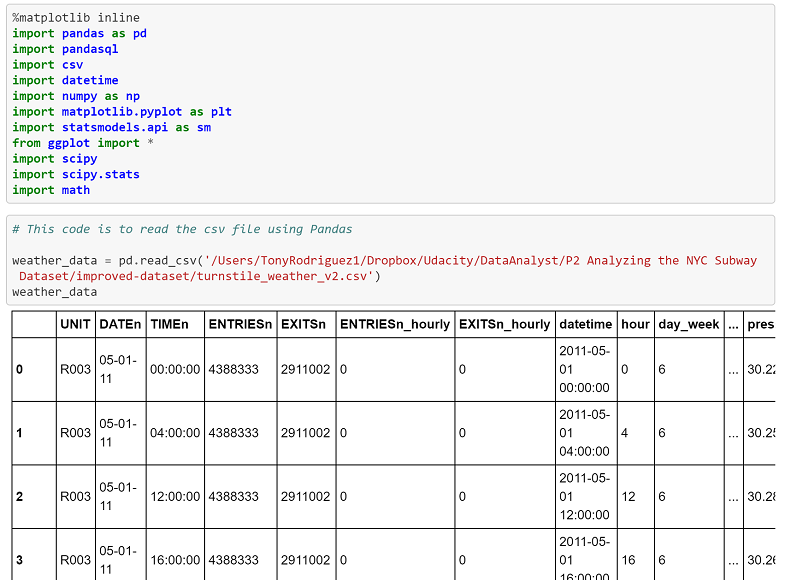Click the hour column header
The image size is (785, 580).
coord(634,324)
